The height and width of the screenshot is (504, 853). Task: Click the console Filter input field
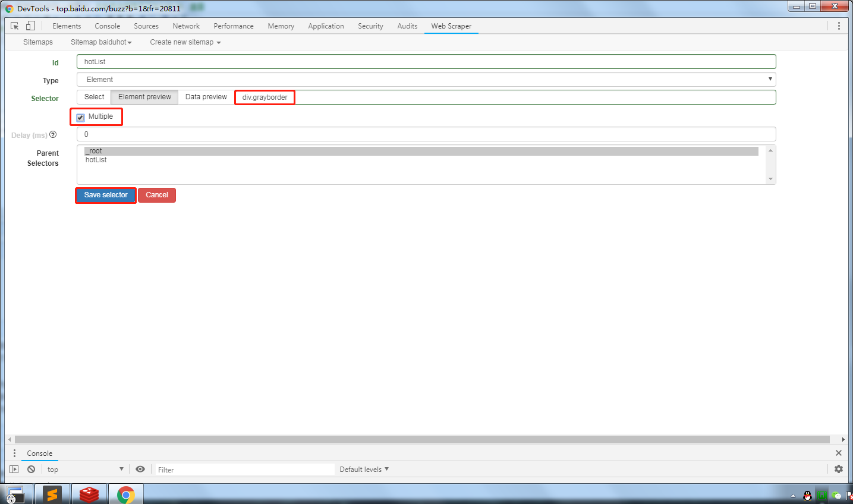coord(245,470)
